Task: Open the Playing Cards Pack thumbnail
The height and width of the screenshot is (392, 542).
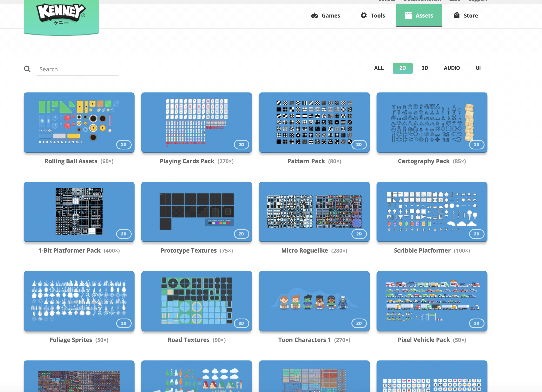Action: [197, 122]
